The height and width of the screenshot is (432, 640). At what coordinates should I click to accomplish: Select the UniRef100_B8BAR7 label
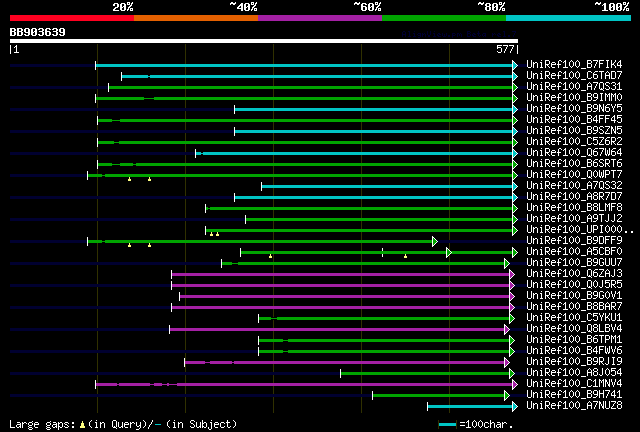click(574, 307)
